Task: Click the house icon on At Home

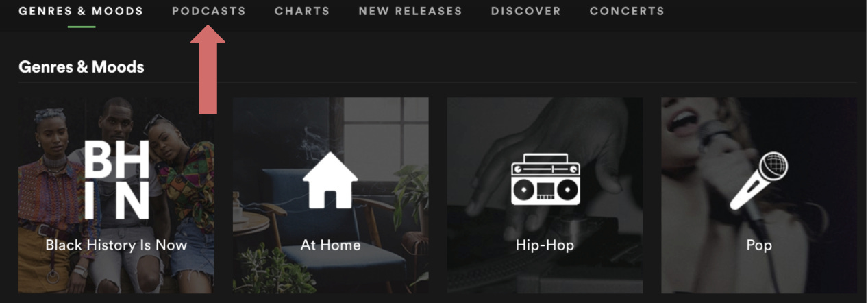Action: pos(330,180)
